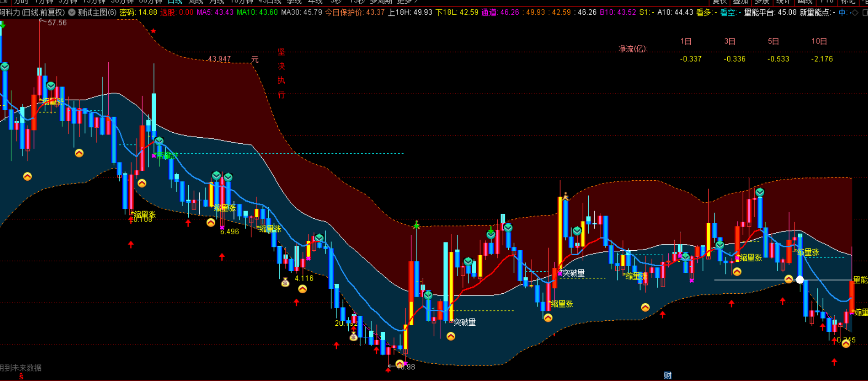Click the 57.56 high price label
This screenshot has width=868, height=381.
coord(57,23)
